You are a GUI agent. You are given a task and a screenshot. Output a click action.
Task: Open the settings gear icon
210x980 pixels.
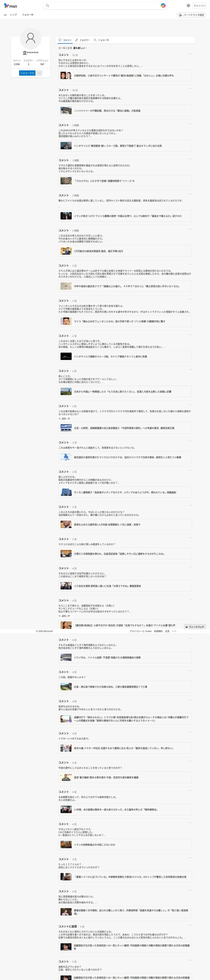click(188, 6)
